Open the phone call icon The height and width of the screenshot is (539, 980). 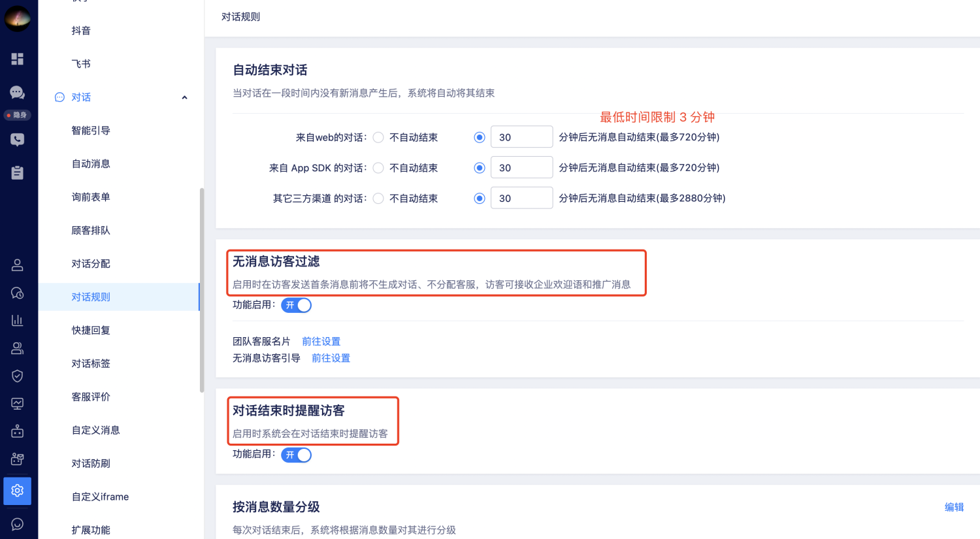click(18, 139)
